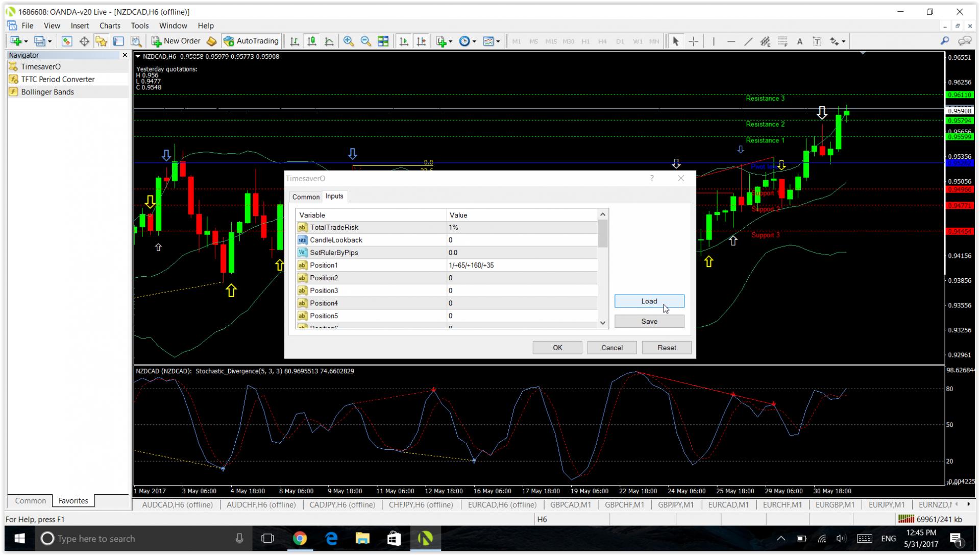
Task: Click the Reset button in dialog
Action: tap(666, 348)
